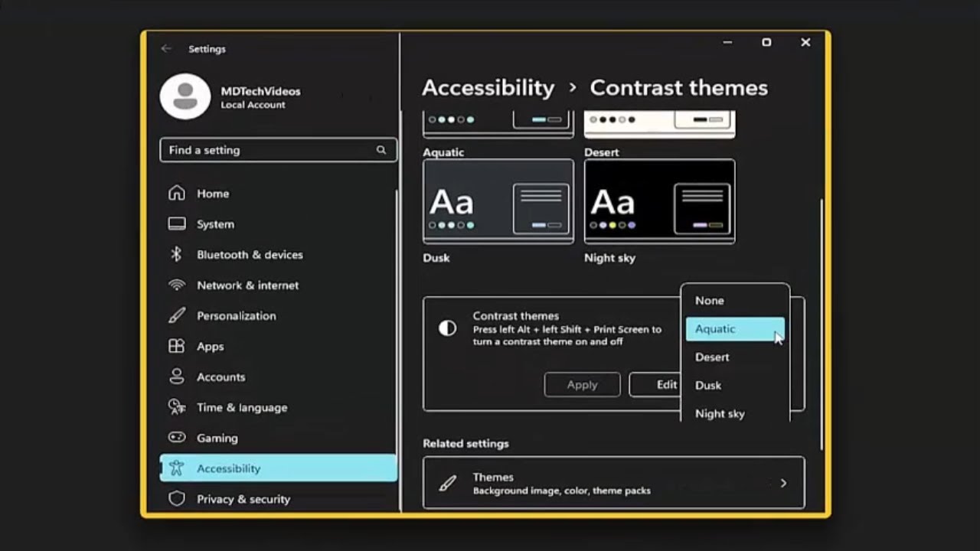980x551 pixels.
Task: Open Themes related setting chevron
Action: 783,483
